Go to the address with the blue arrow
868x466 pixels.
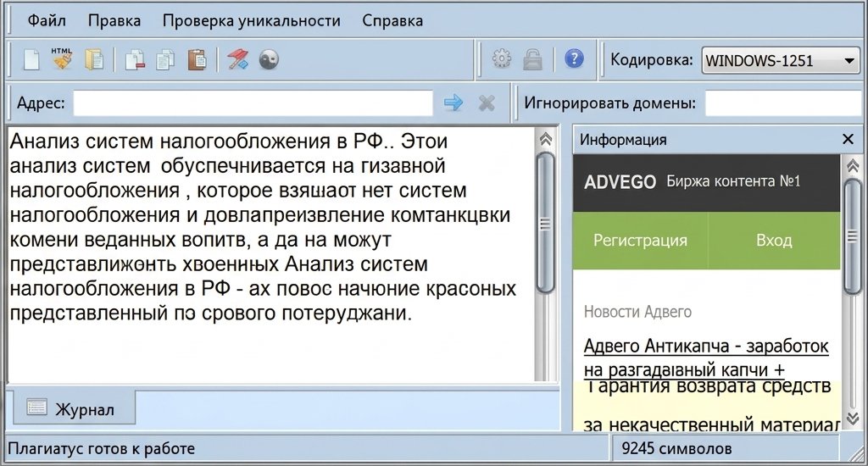click(453, 103)
